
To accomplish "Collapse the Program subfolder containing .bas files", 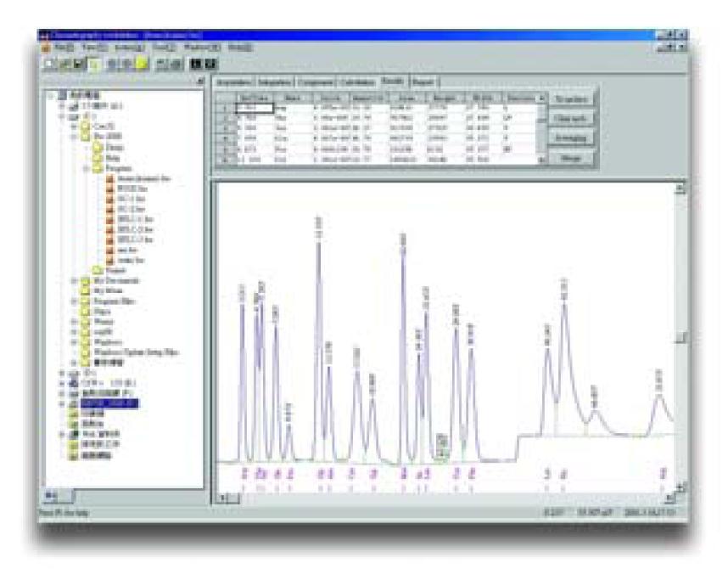I will [x=87, y=168].
